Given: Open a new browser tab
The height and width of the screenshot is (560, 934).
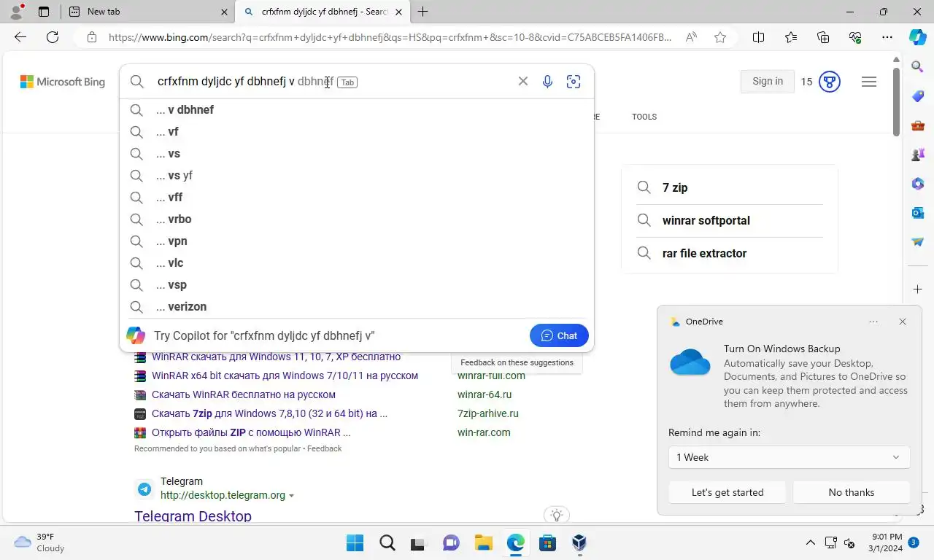Looking at the screenshot, I should 422,12.
